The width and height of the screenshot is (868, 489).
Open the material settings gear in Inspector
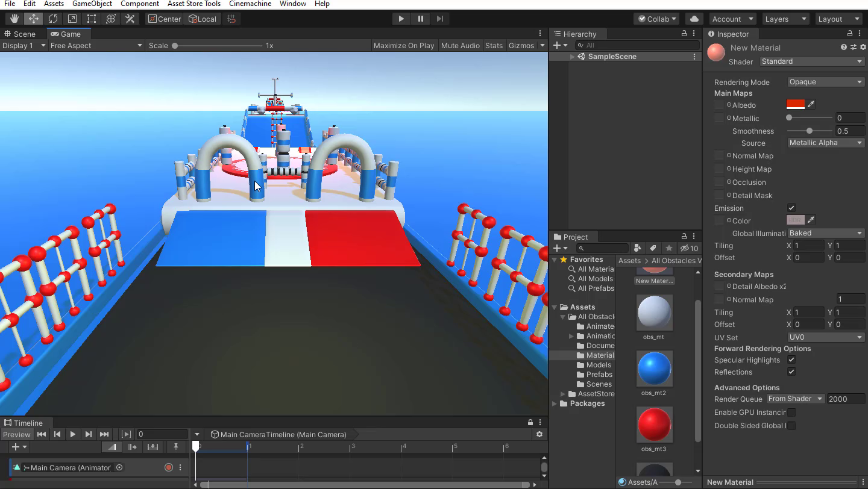[863, 47]
